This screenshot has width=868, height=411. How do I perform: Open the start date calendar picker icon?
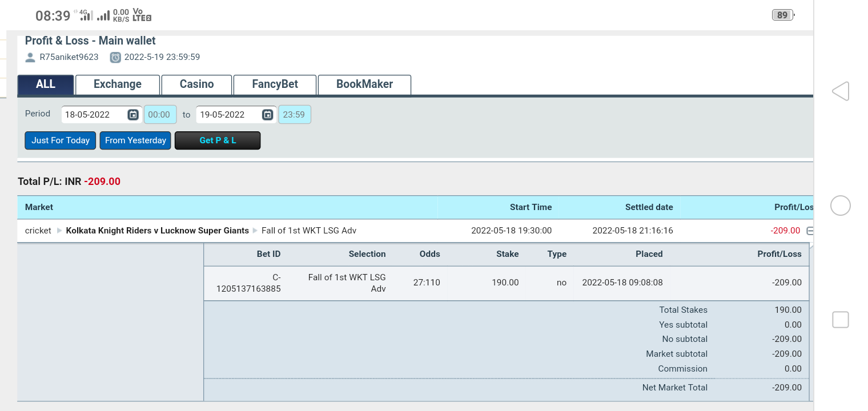click(x=133, y=115)
